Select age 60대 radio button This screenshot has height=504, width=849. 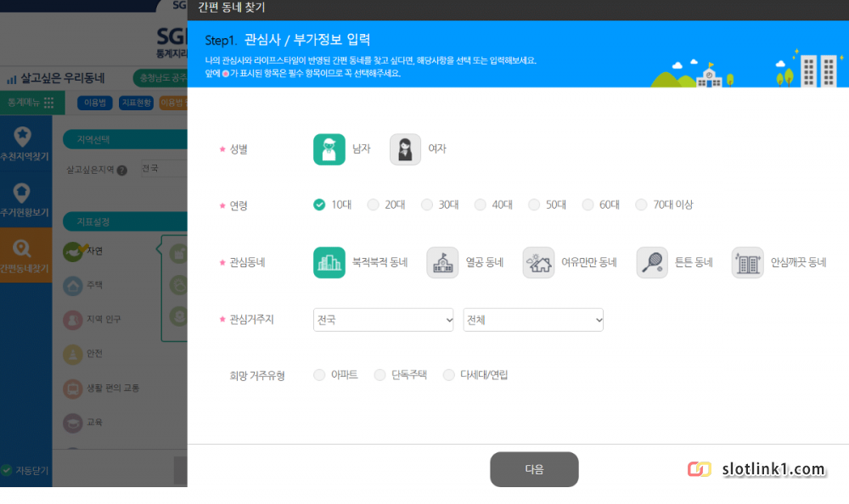pos(588,204)
